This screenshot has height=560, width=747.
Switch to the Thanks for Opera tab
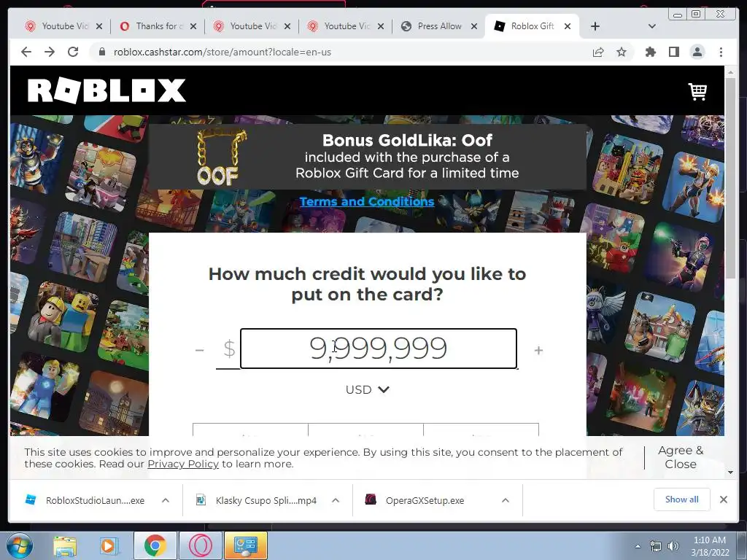coord(158,26)
